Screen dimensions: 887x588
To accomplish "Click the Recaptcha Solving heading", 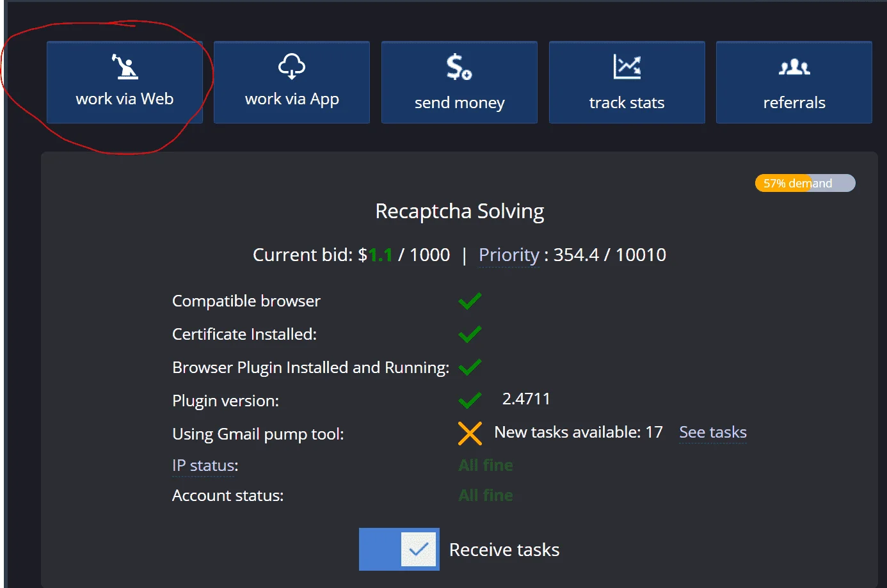I will tap(459, 211).
